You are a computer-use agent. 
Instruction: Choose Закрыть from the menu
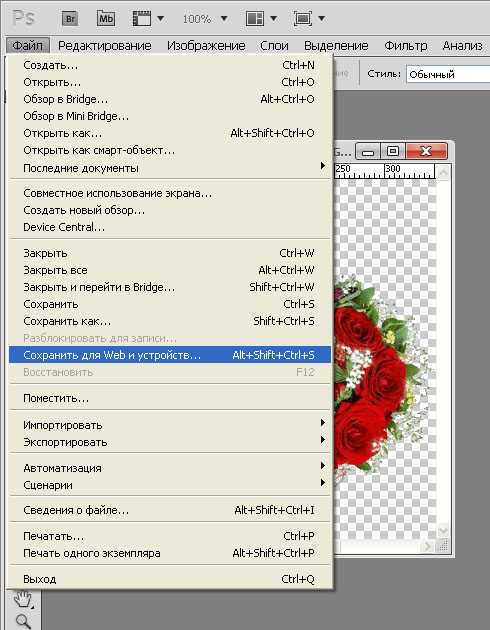coord(170,253)
